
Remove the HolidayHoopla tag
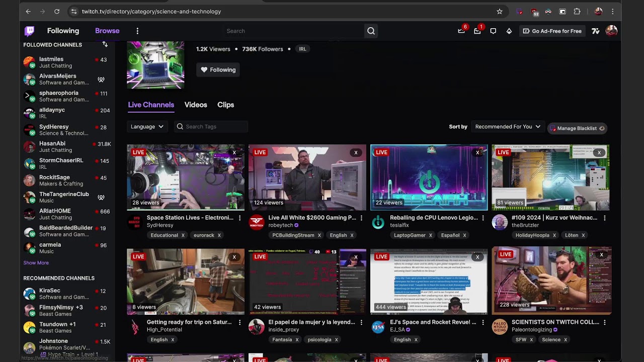click(x=554, y=235)
